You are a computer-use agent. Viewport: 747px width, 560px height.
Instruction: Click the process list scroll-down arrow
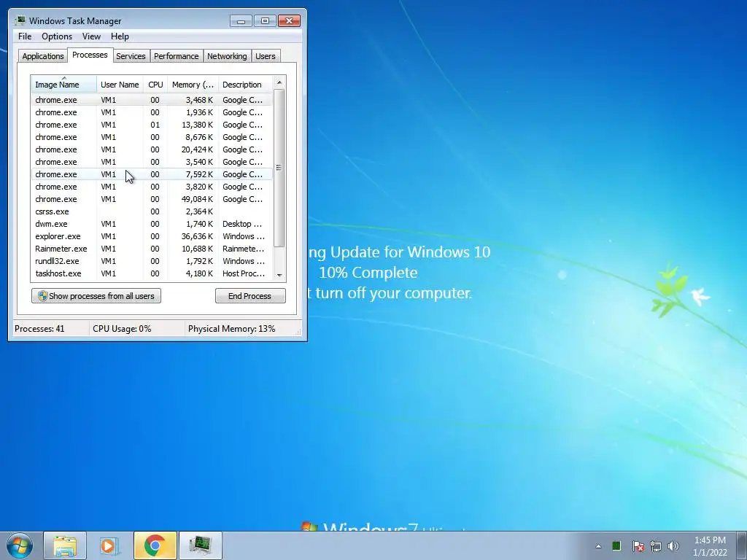(x=279, y=275)
